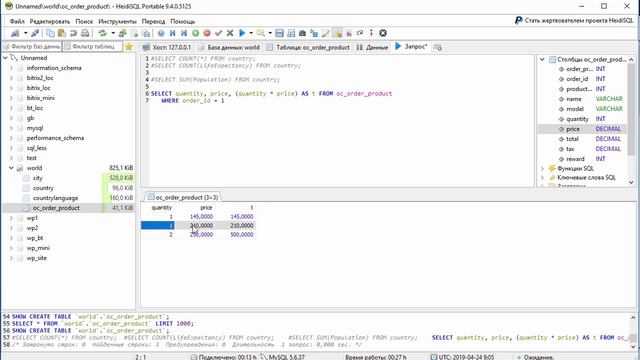Click the blue help question icon
640x360 pixels.
(x=161, y=33)
